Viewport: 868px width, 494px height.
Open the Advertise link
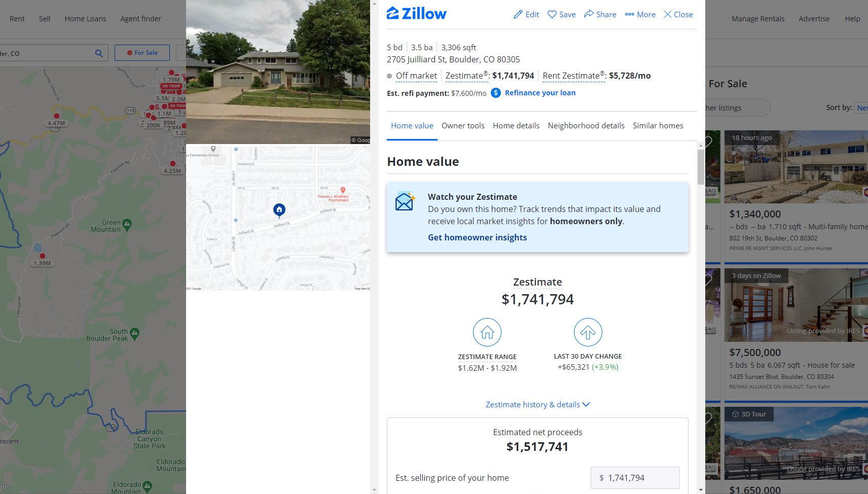click(x=814, y=19)
